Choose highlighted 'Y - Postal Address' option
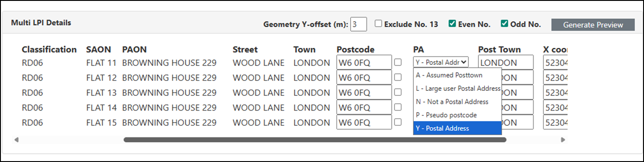Viewport: 644px width, 162px height. tap(457, 128)
